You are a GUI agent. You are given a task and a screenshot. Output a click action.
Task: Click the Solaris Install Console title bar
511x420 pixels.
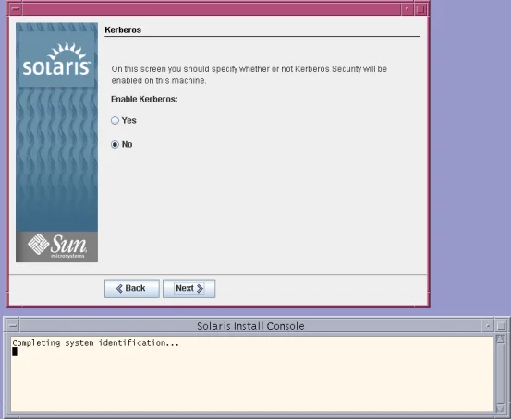point(250,326)
